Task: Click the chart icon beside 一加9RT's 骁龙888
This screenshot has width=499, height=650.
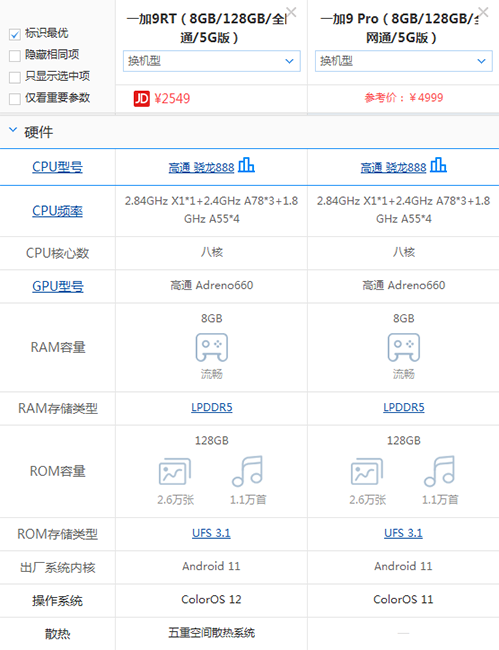Action: coord(247,165)
